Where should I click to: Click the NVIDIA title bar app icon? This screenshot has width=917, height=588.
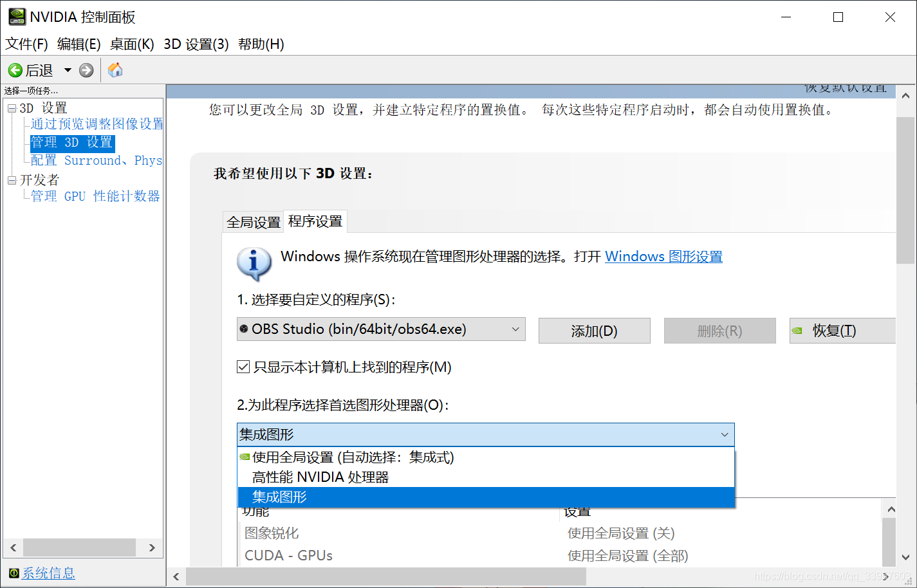point(17,17)
